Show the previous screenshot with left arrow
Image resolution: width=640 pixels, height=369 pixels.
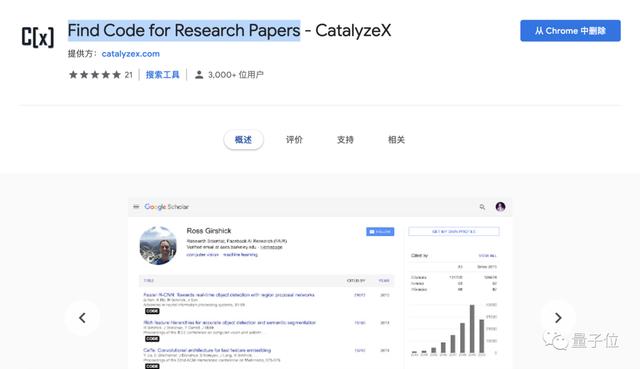[x=82, y=318]
